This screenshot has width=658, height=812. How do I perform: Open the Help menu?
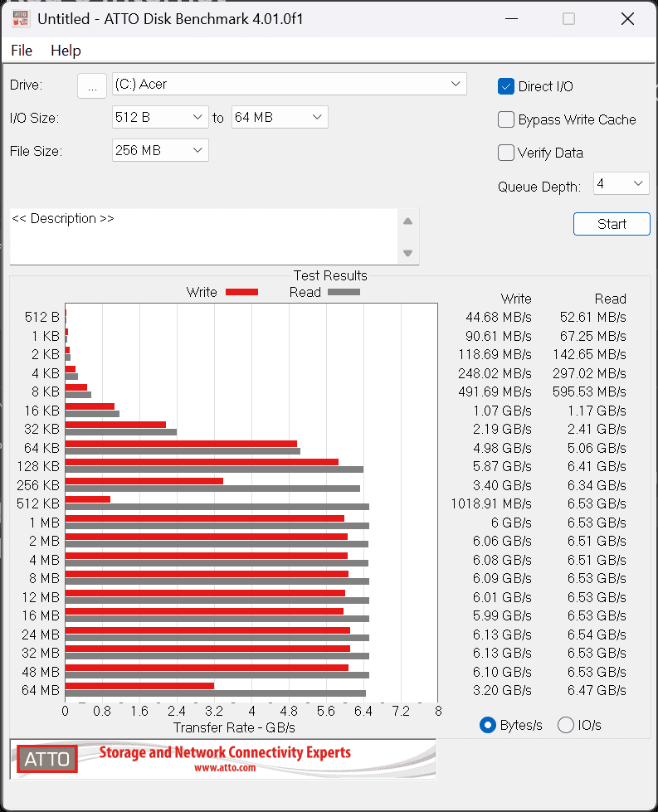66,51
